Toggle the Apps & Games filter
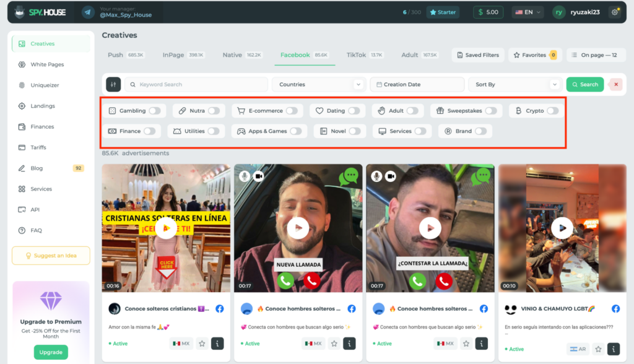 coord(295,131)
